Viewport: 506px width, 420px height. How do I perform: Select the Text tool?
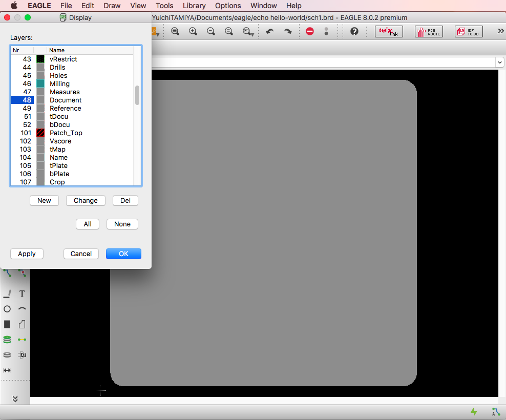tap(22, 293)
